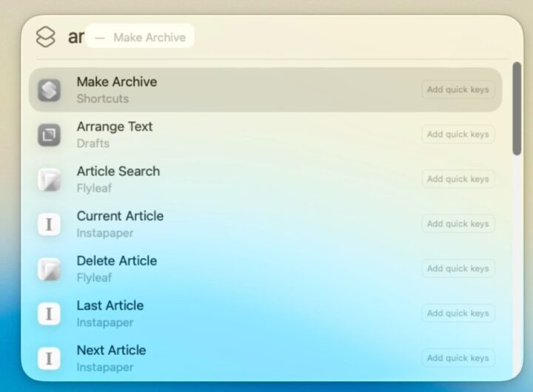Click the Instapaper icon beside Current Article

pos(49,224)
